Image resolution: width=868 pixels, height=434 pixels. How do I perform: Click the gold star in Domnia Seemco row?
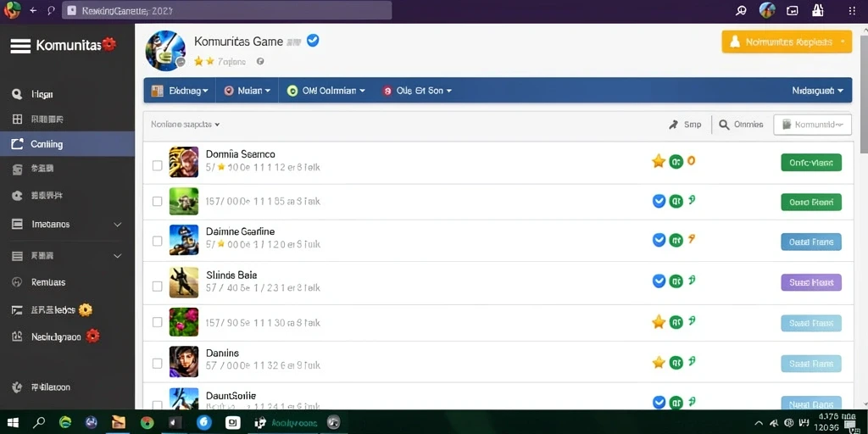point(658,161)
